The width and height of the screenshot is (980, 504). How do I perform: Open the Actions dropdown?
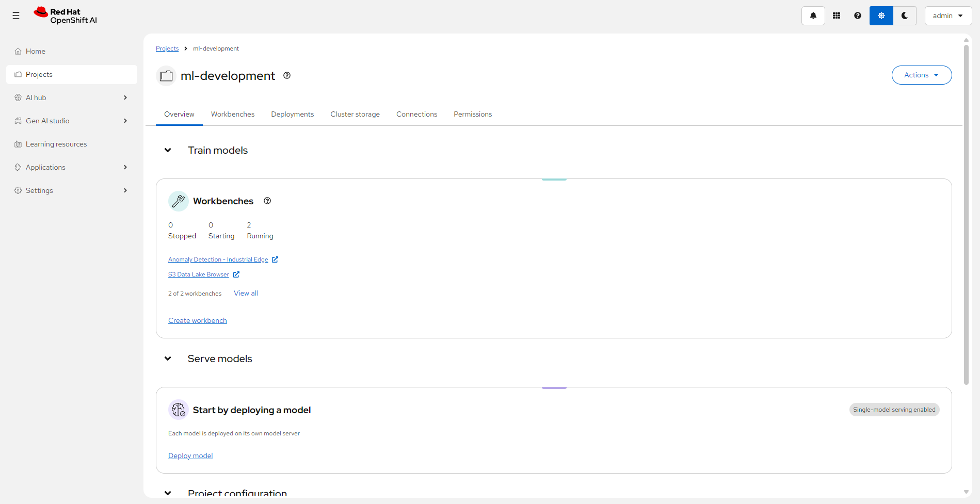click(922, 75)
